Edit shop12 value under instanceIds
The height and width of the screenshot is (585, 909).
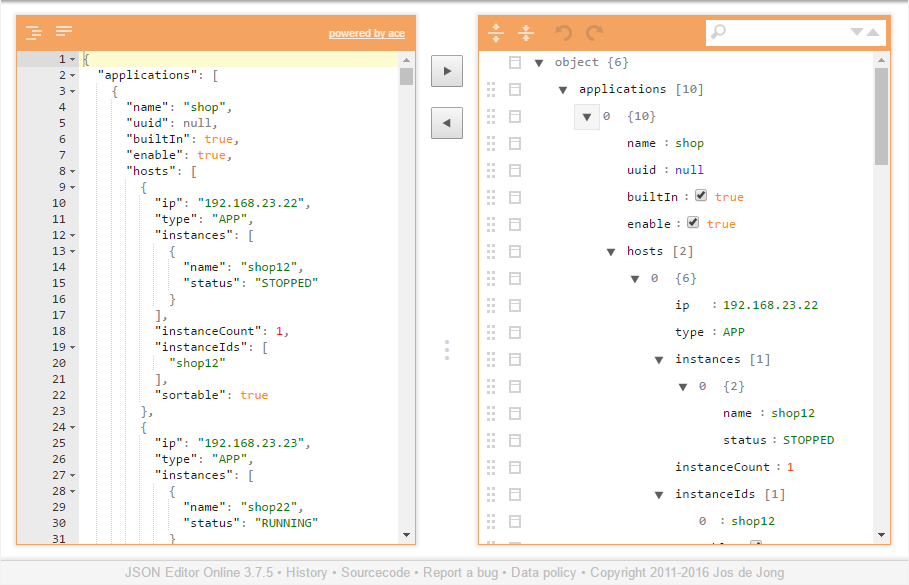click(x=752, y=521)
